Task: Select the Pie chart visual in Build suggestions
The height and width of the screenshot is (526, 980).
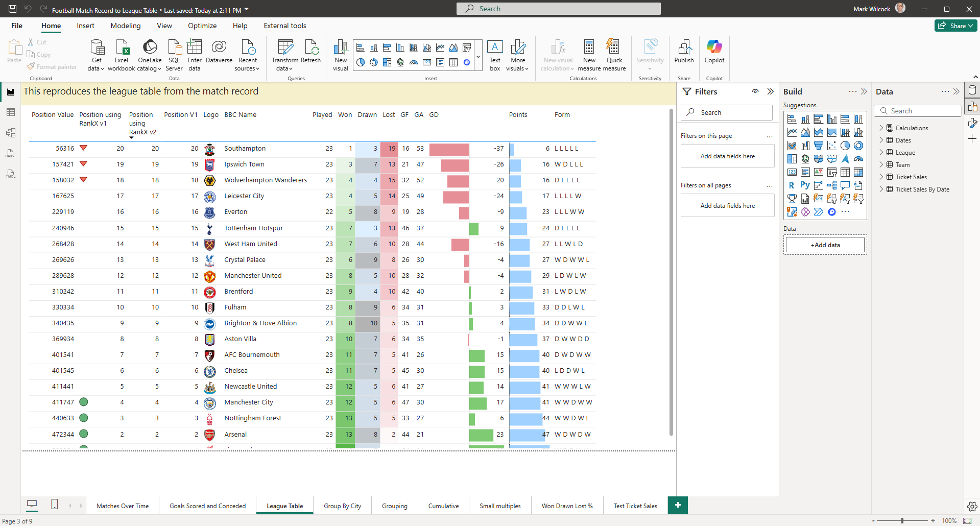Action: (845, 146)
